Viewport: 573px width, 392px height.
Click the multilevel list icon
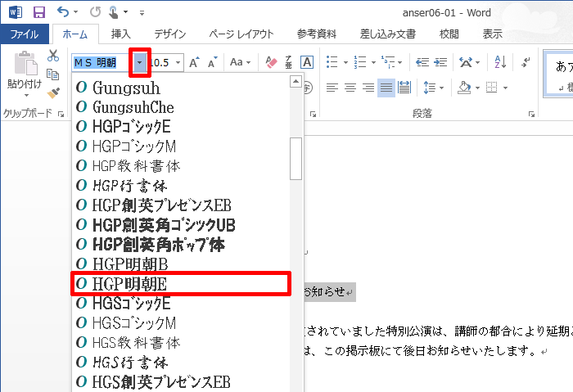(388, 62)
